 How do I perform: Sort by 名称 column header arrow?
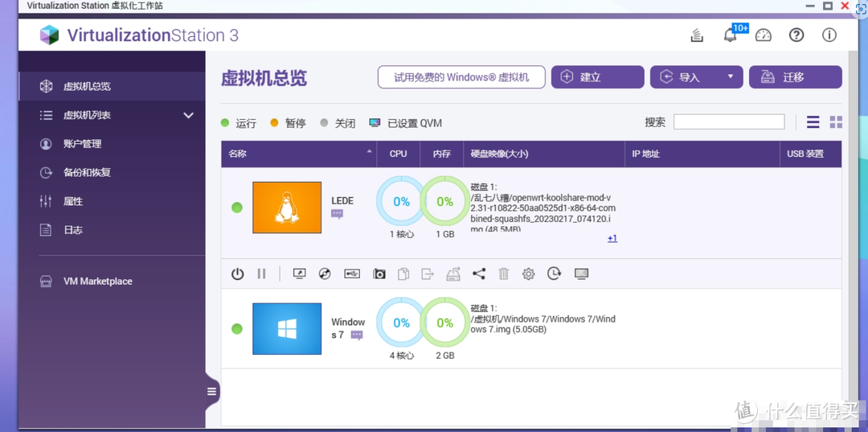tap(369, 152)
